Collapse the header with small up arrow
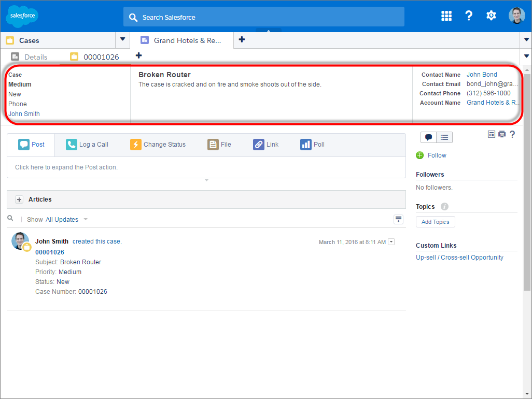The image size is (532, 399). [x=269, y=31]
